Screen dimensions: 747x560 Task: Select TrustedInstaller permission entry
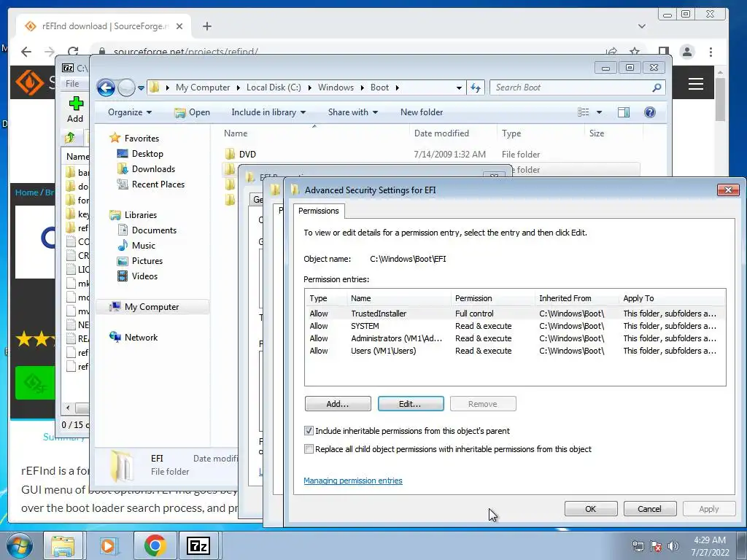[x=514, y=314]
